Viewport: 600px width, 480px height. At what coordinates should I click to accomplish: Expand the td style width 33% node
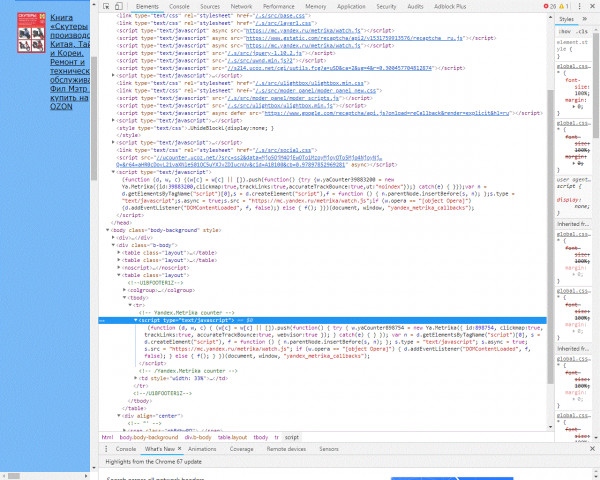point(135,378)
